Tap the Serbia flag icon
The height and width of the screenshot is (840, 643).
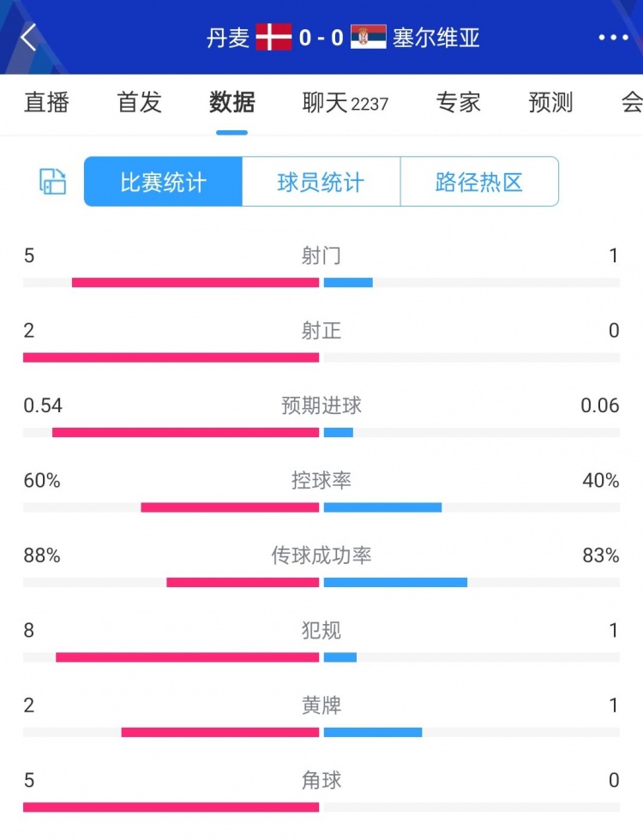(369, 37)
